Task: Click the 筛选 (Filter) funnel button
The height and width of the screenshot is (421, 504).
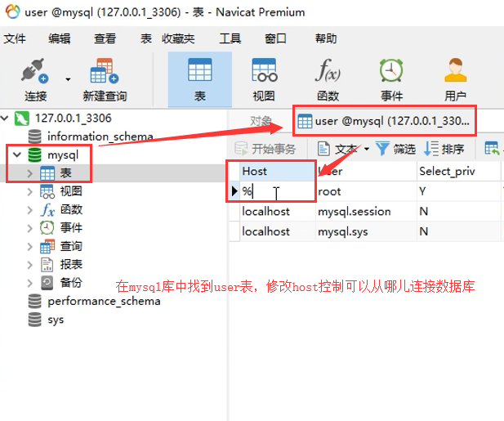Action: click(395, 149)
